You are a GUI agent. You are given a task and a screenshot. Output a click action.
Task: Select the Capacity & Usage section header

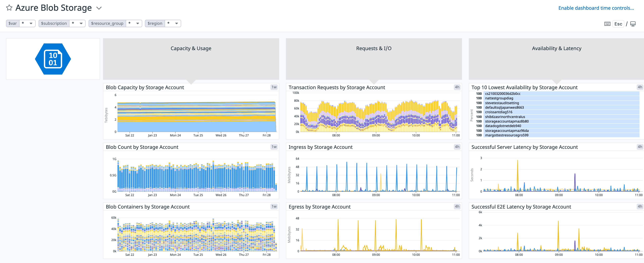click(x=191, y=48)
